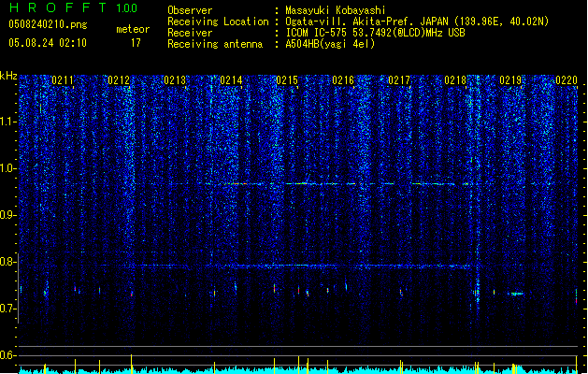Image resolution: width=588 pixels, height=374 pixels.
Task: Click the "Observer" field label
Action: pos(190,10)
